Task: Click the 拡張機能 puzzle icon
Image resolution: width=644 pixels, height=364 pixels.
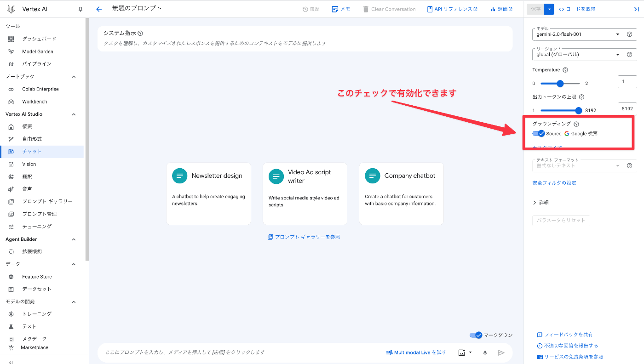Action: pos(11,251)
